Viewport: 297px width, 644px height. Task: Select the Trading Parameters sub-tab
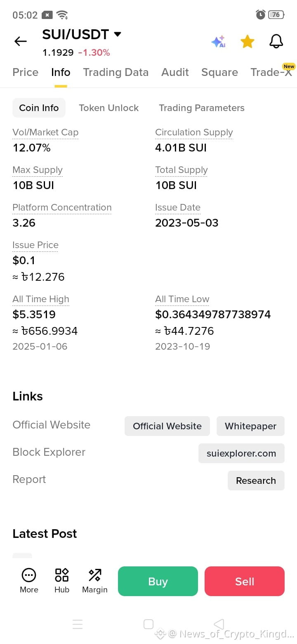click(x=202, y=108)
